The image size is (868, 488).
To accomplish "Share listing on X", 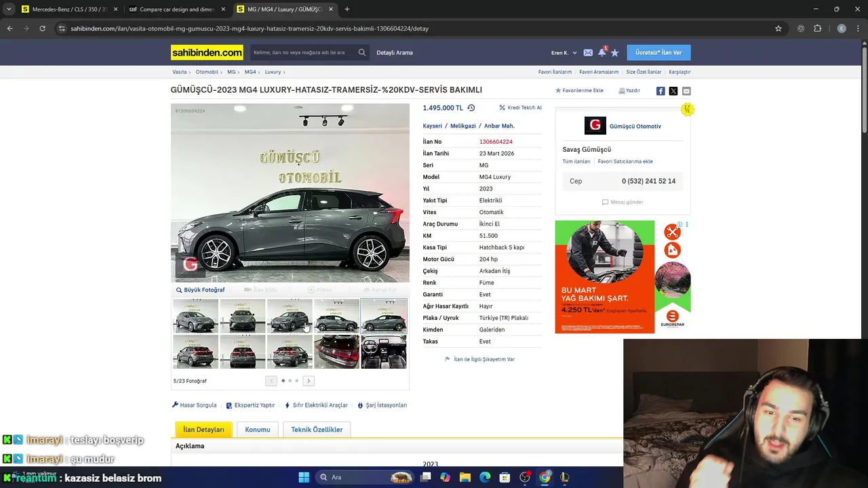I will [x=673, y=91].
